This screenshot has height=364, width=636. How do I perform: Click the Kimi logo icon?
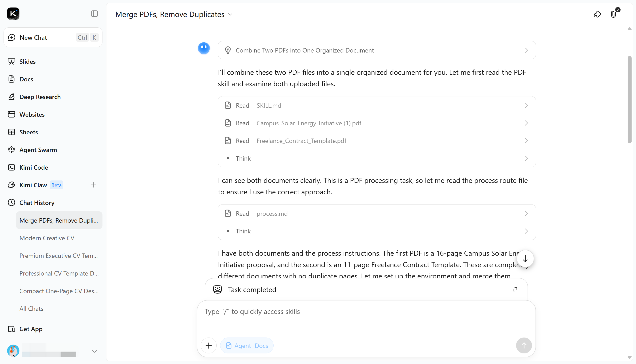tap(13, 13)
